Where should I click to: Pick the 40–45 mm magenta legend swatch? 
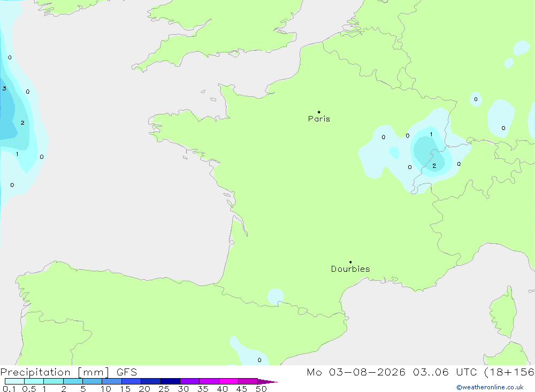pyautogui.click(x=228, y=381)
